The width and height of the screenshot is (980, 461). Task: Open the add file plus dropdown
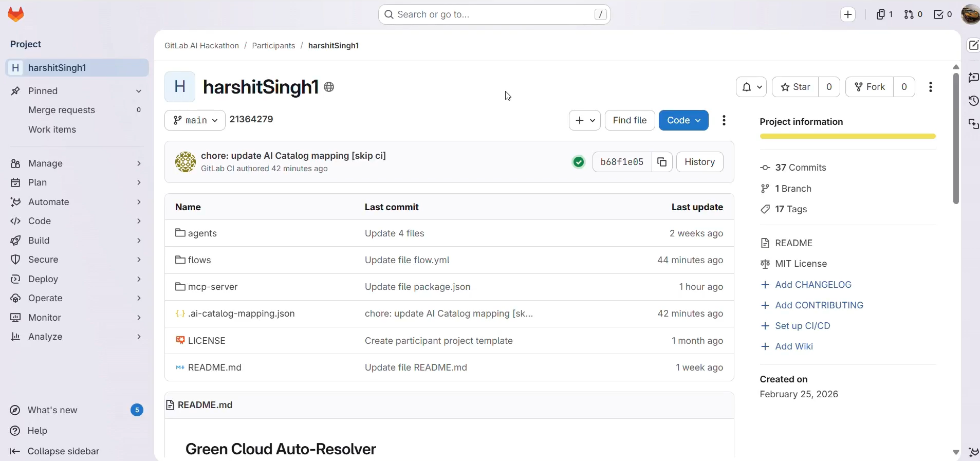pos(585,120)
